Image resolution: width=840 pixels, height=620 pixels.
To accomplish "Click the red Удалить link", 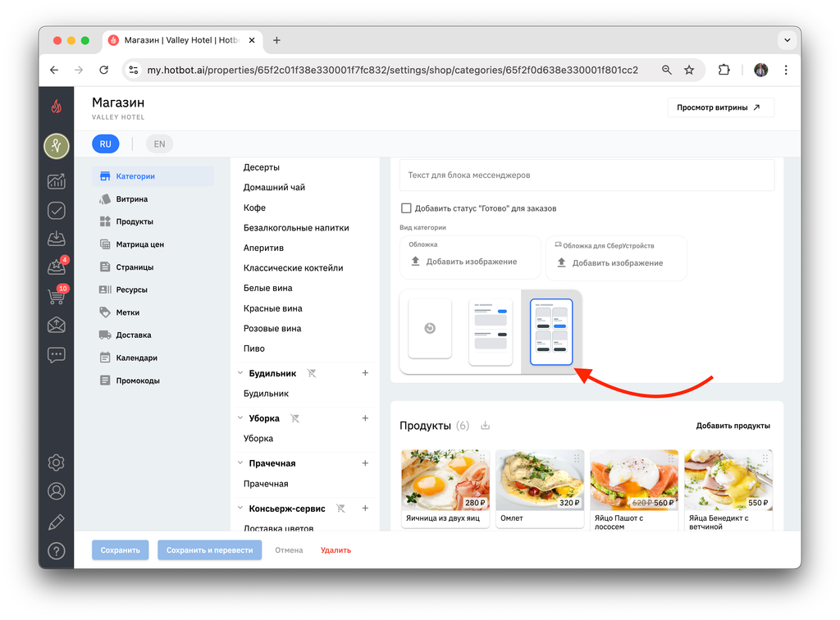I will [336, 550].
